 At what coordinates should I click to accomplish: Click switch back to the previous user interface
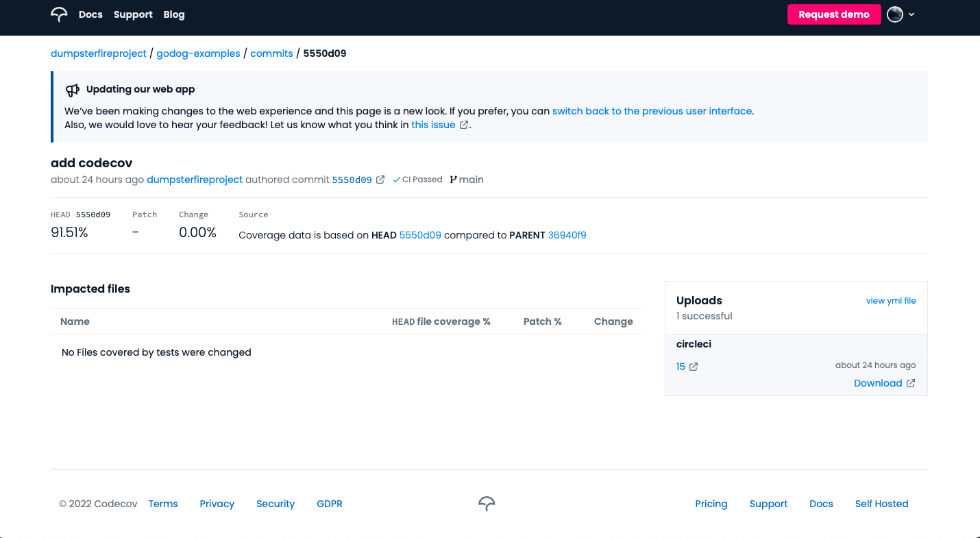652,111
